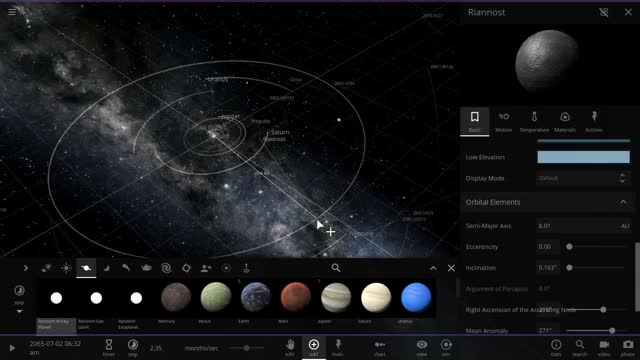
Task: Switch to edit hand mode
Action: click(290, 347)
